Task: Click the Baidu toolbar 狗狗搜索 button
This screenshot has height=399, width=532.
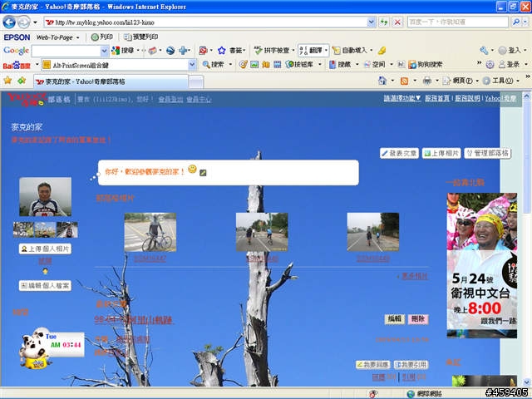Action: pos(426,64)
